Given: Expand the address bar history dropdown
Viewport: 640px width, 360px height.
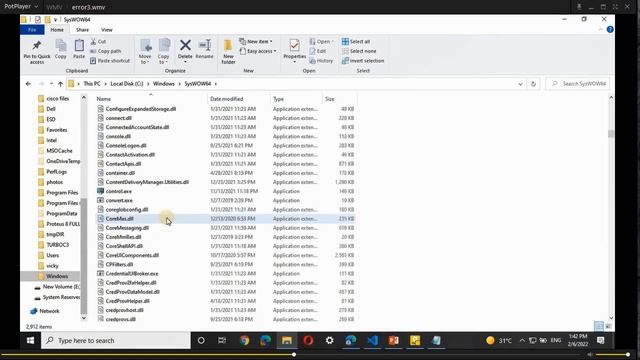Looking at the screenshot, I should pyautogui.click(x=520, y=84).
